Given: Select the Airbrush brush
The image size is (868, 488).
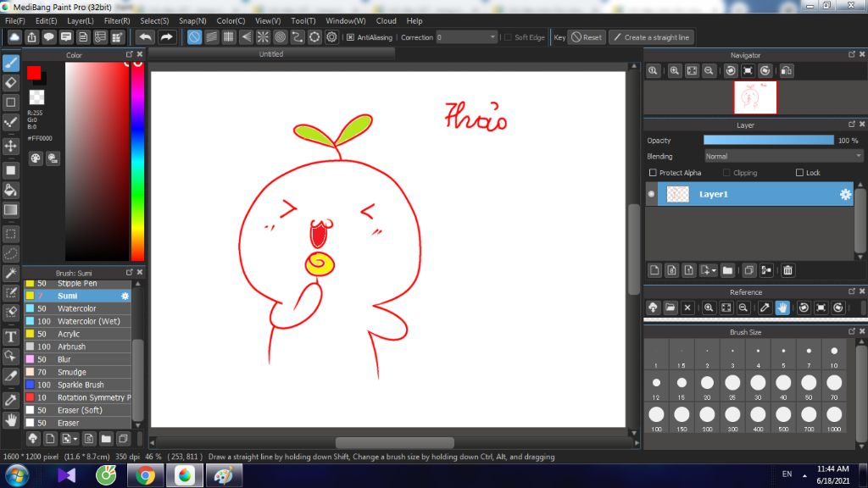Looking at the screenshot, I should [x=77, y=347].
